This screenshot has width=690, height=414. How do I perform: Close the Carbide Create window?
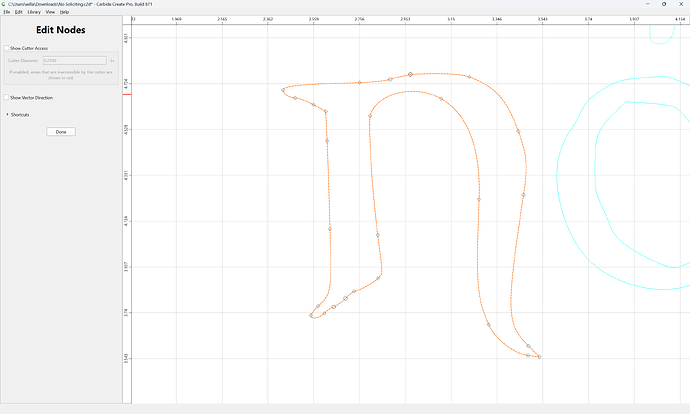pyautogui.click(x=681, y=4)
